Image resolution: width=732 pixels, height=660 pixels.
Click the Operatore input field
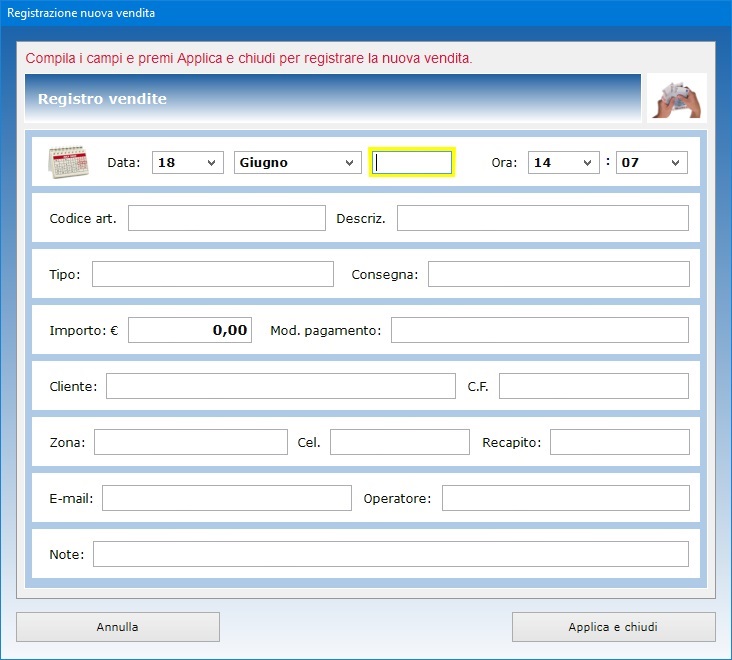click(x=565, y=498)
